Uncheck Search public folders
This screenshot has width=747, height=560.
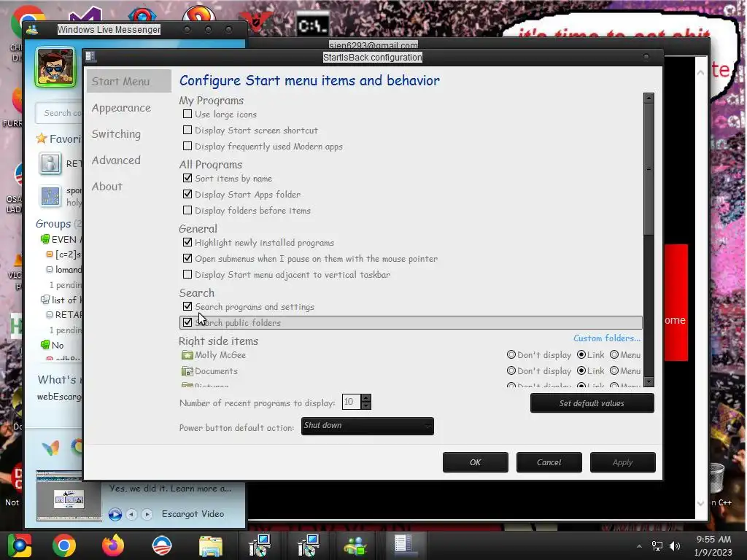[x=187, y=322]
